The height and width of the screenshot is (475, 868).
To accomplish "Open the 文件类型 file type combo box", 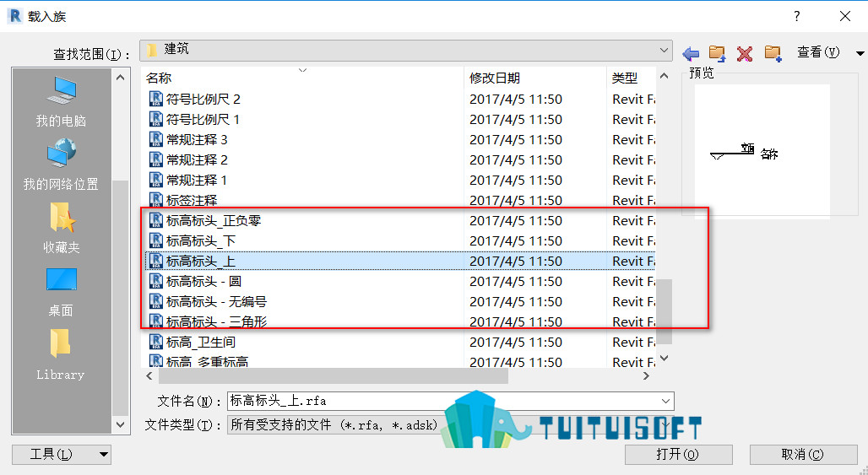I will click(450, 424).
